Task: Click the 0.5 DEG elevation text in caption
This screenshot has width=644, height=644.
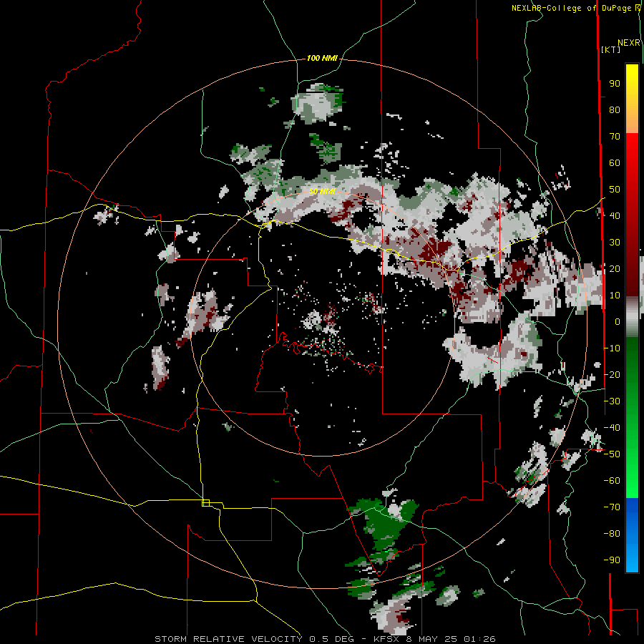Action: (332, 639)
